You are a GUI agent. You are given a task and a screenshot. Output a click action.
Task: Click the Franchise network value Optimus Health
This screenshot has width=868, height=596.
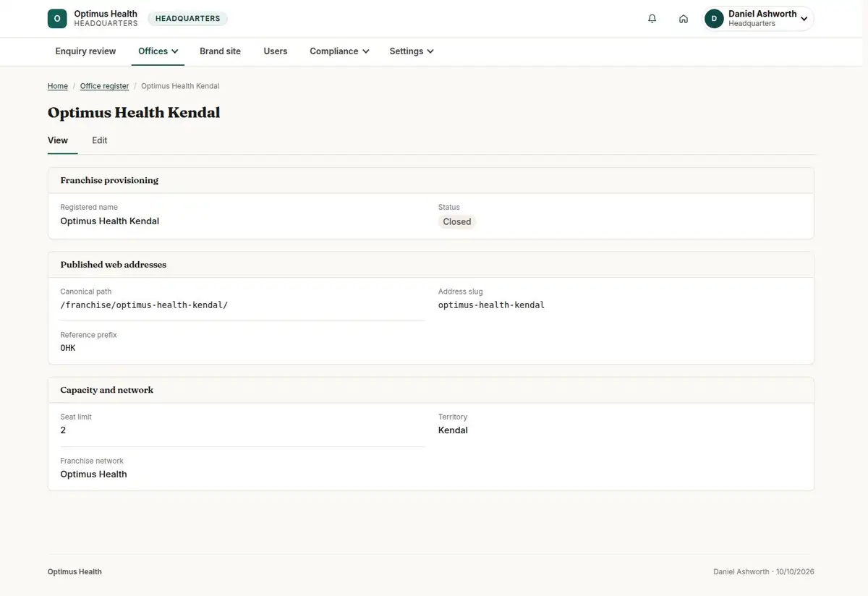93,474
